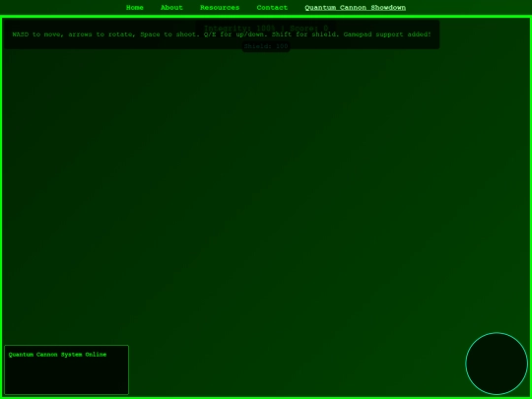The height and width of the screenshot is (399, 532).
Task: Click the circular radar minimap
Action: point(497,364)
